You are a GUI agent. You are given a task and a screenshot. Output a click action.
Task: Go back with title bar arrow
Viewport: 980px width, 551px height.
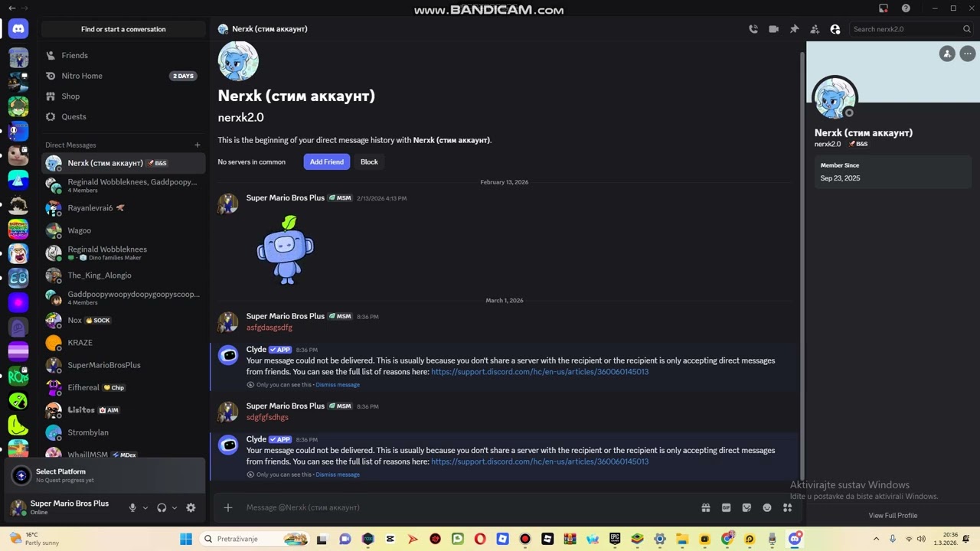[x=11, y=8]
